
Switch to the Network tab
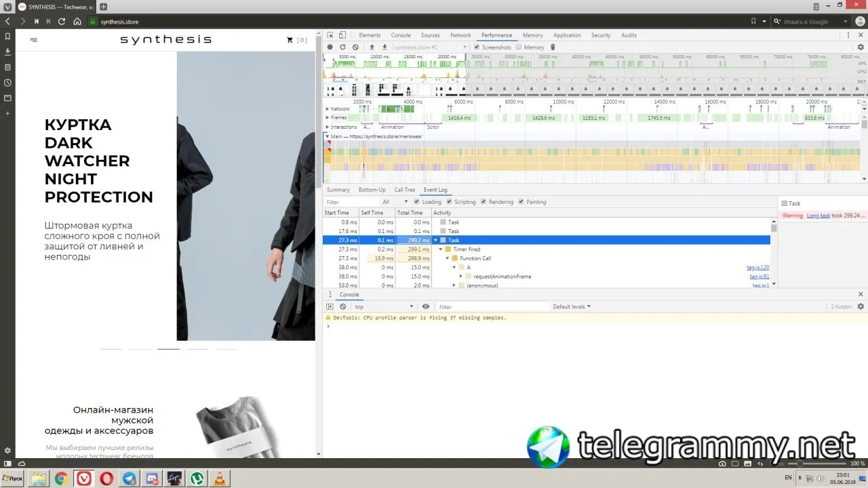tap(460, 35)
